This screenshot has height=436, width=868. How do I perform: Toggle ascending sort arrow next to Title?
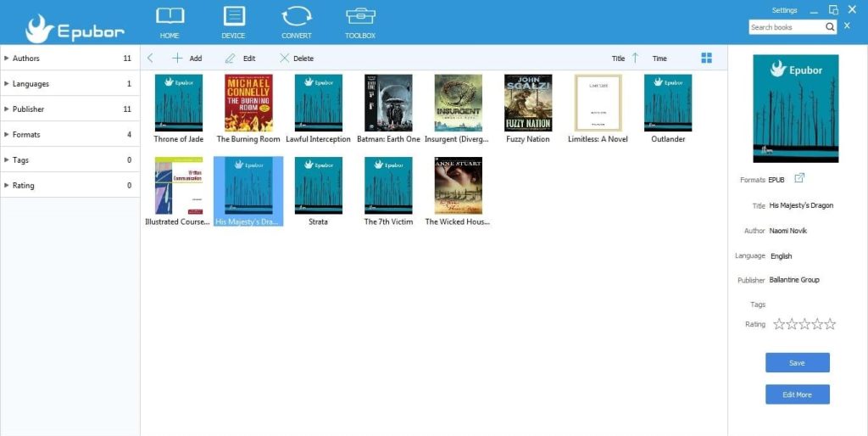636,58
